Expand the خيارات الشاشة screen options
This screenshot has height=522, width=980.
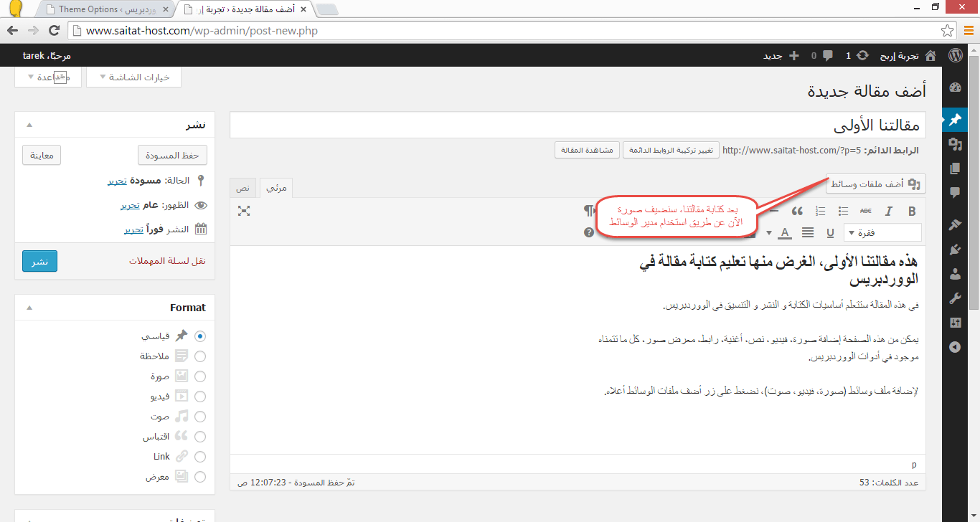133,77
